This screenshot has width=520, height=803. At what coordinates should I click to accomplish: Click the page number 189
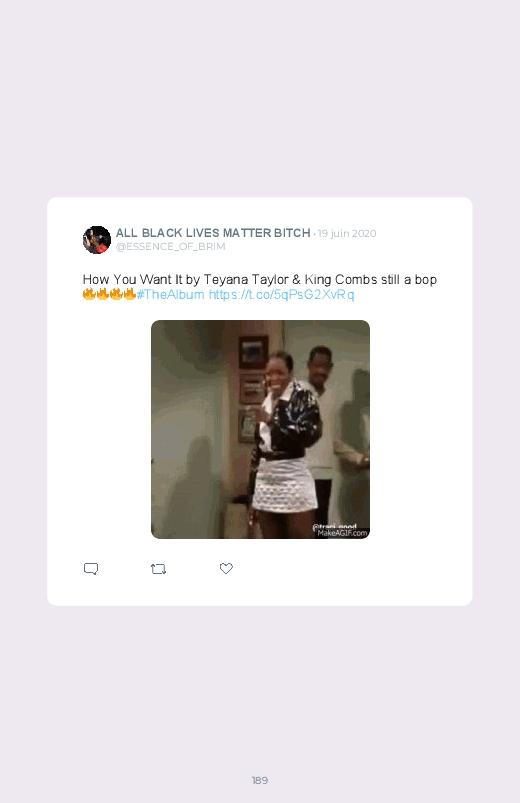coord(260,780)
